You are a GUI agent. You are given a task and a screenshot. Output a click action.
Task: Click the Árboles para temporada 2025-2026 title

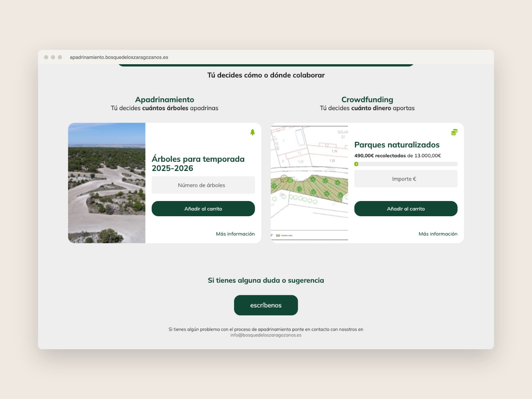click(x=198, y=163)
